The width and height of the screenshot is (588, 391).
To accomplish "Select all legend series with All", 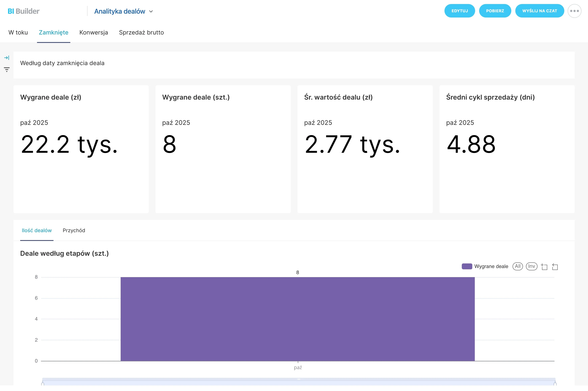I will (x=518, y=266).
